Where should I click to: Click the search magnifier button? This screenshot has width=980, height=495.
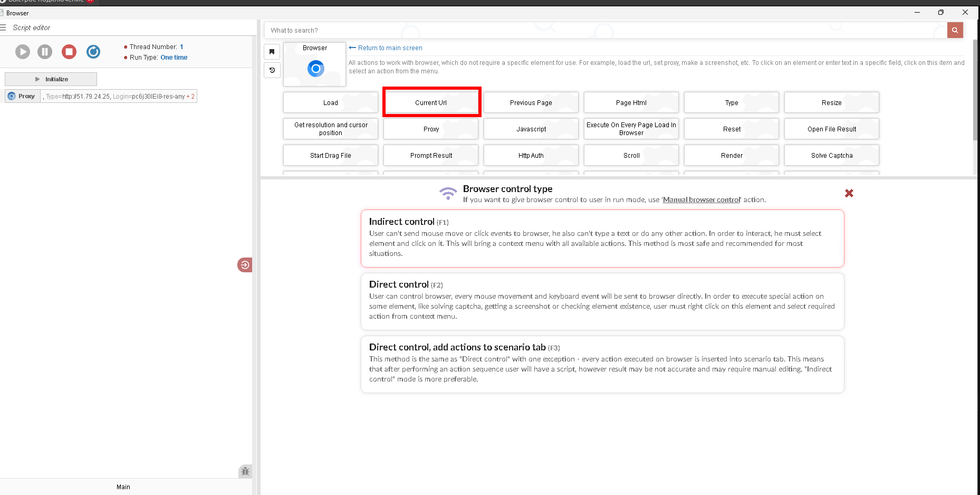tap(955, 31)
